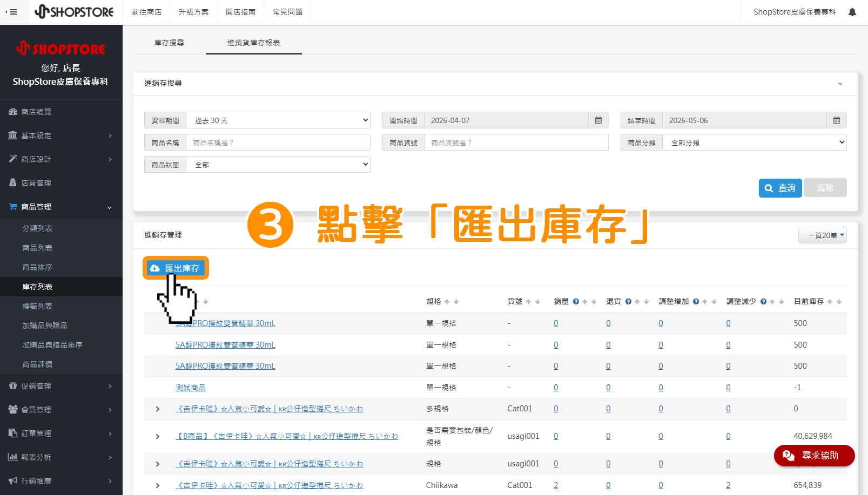Expand the 會員管理 sidebar menu

click(61, 410)
